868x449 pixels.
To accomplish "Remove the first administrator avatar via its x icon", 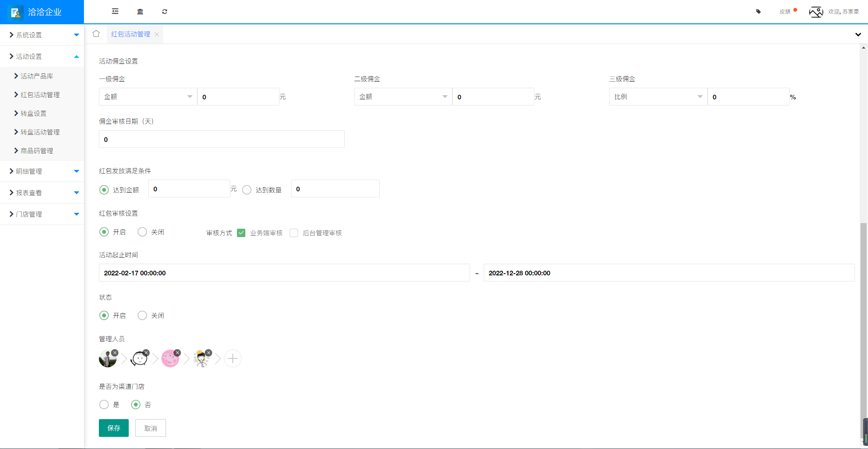I will click(x=115, y=352).
